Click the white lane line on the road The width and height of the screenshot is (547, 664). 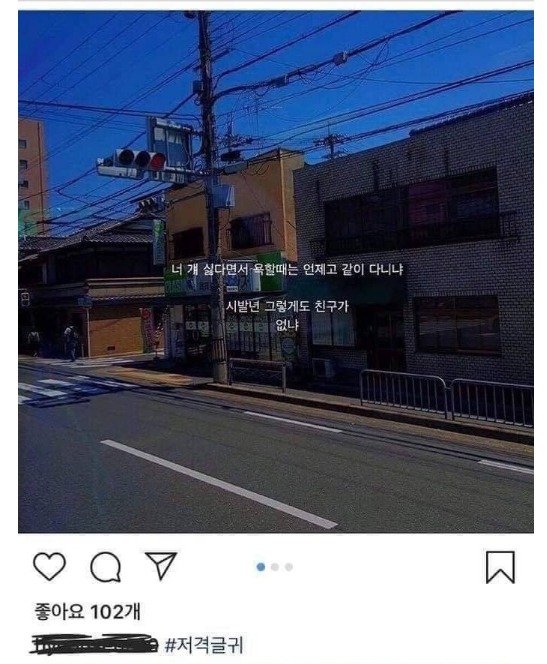coord(219,484)
